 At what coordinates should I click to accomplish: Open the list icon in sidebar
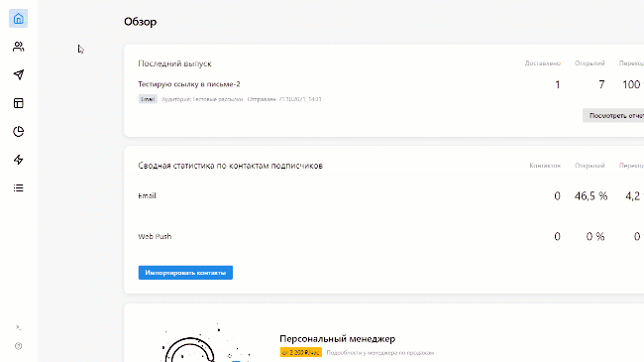(x=19, y=188)
